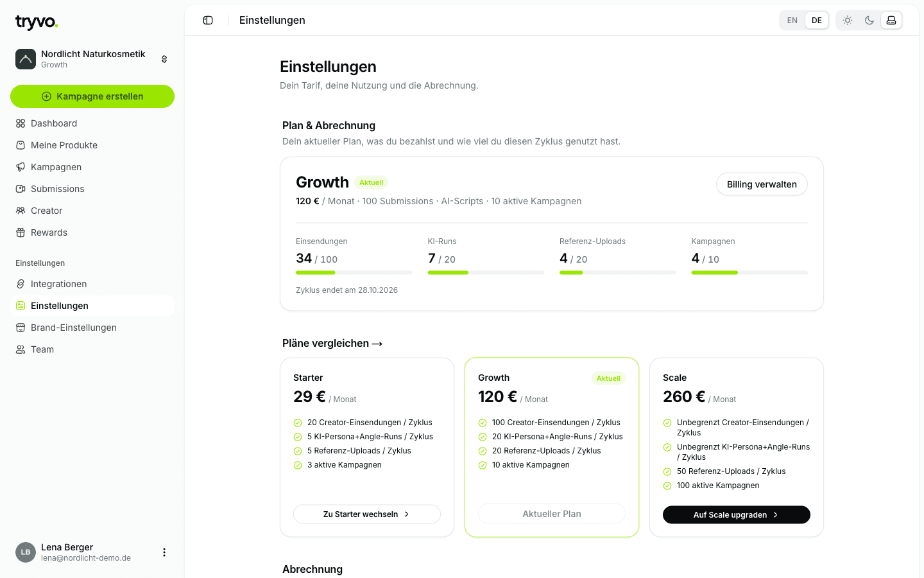This screenshot has width=924, height=578.
Task: Open user menu three-dots for Lena Berger
Action: coord(164,552)
